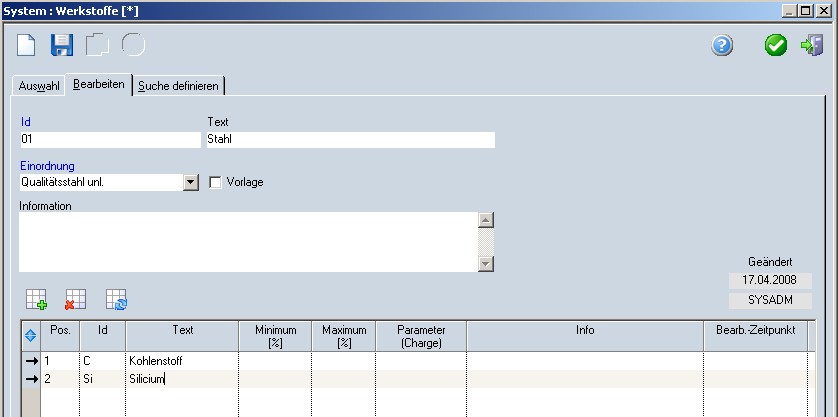Open the blue help question mark icon

coord(722,45)
